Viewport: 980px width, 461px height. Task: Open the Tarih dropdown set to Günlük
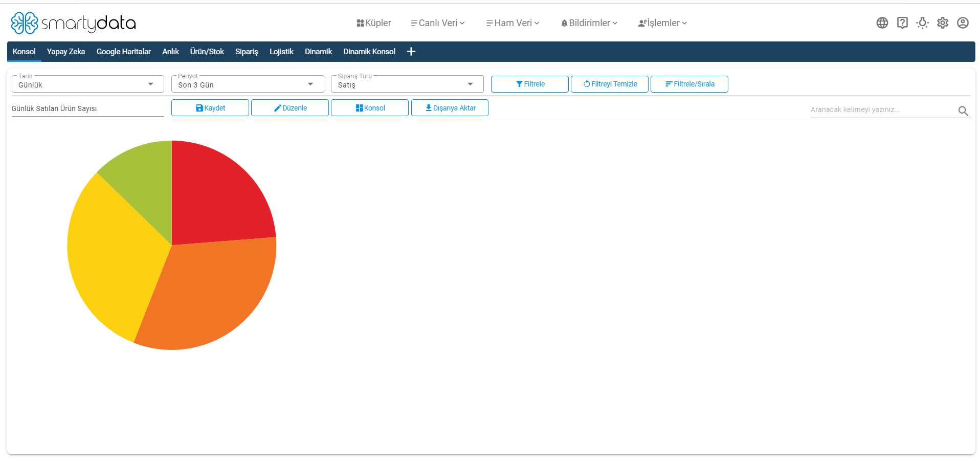click(88, 84)
